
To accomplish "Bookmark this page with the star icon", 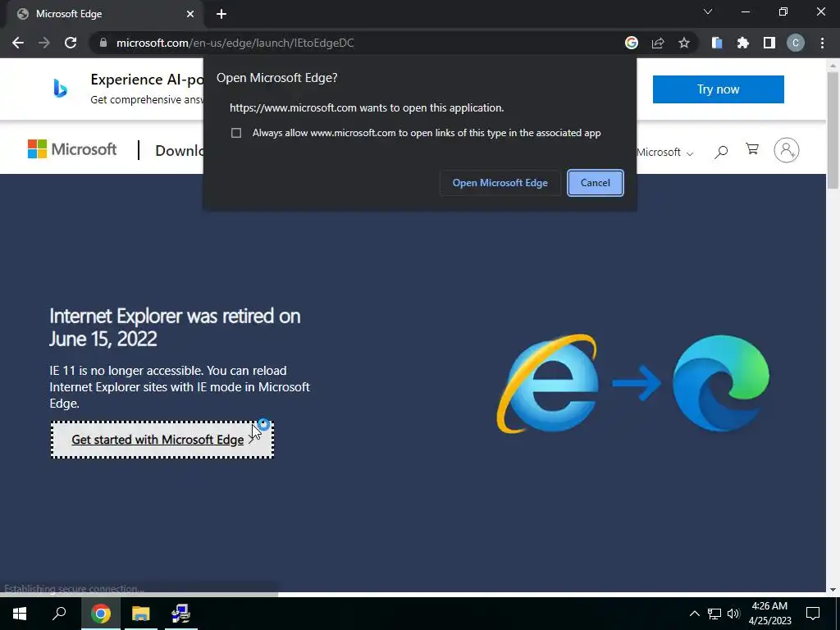I will pyautogui.click(x=684, y=43).
